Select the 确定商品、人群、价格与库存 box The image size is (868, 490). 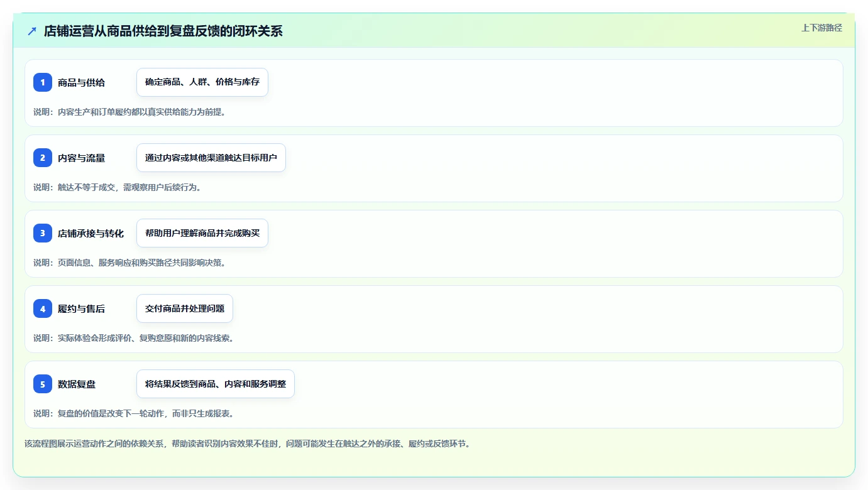pos(202,82)
